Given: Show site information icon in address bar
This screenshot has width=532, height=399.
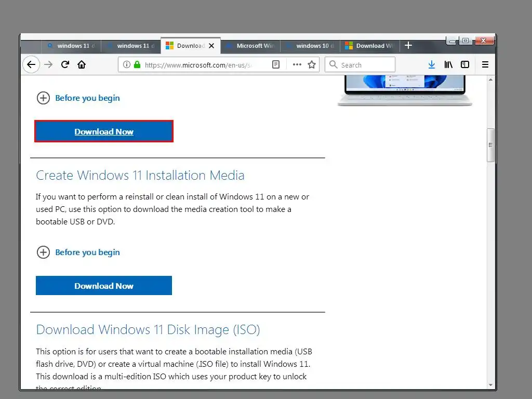Looking at the screenshot, I should point(127,64).
